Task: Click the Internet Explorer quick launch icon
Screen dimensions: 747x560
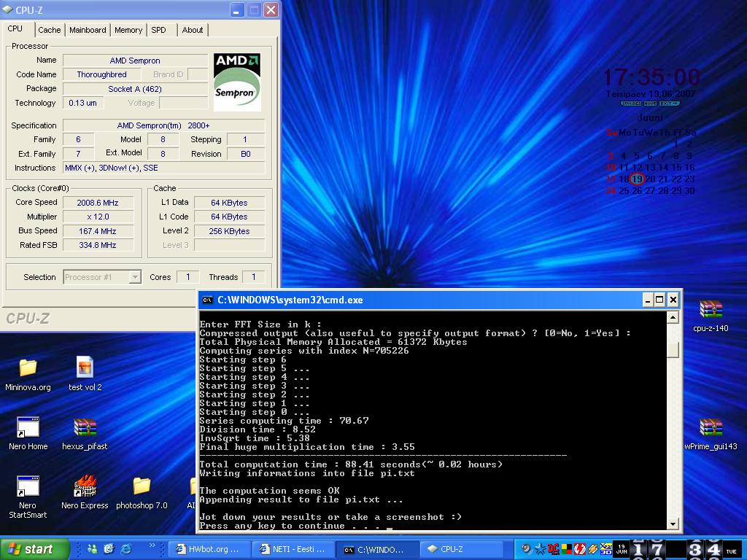Action: point(126,549)
